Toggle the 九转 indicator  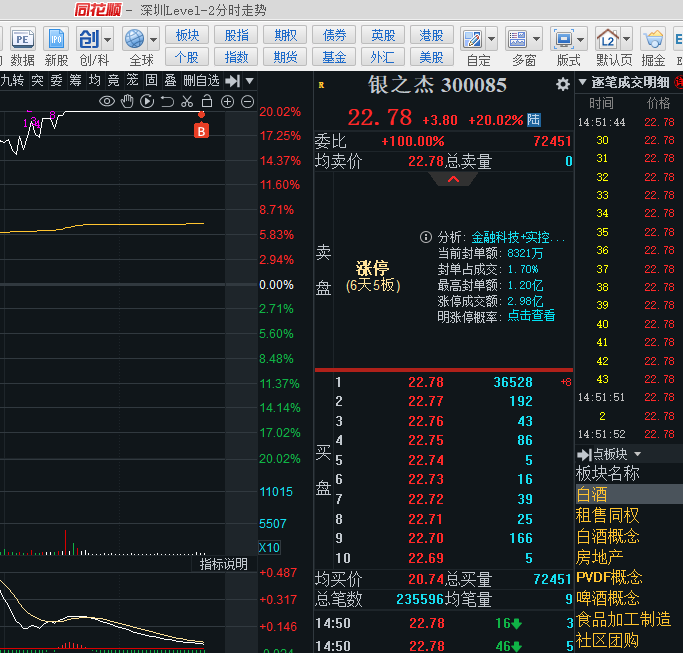pos(13,81)
